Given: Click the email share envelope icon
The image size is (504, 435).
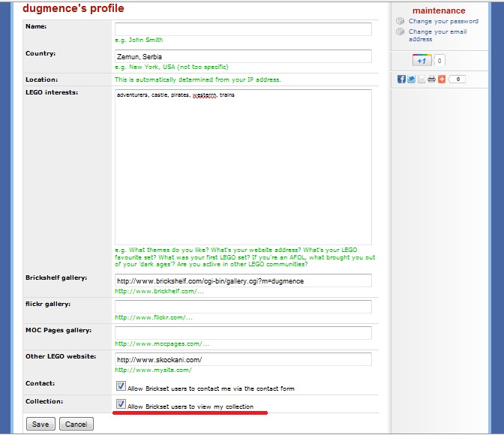Looking at the screenshot, I should point(421,79).
